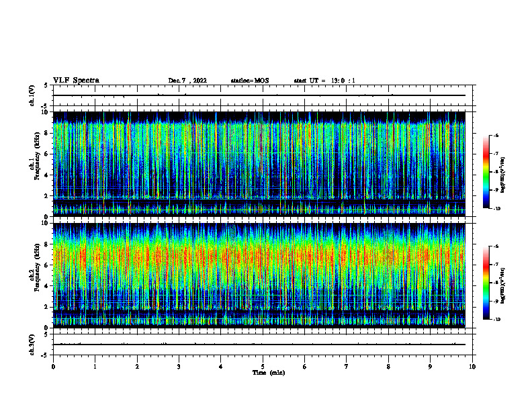Click the ch.2 "Frequency (kHz)" axis label

tap(37, 267)
